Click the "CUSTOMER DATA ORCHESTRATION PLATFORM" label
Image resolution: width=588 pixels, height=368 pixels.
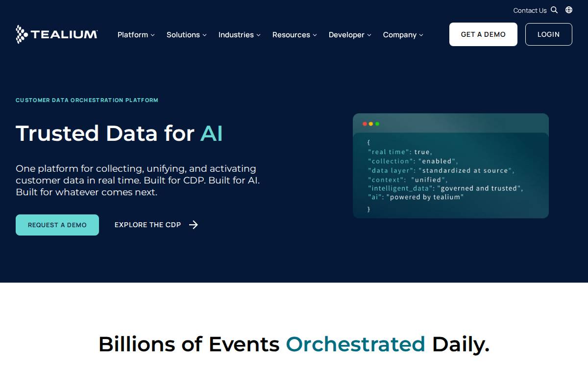[87, 100]
